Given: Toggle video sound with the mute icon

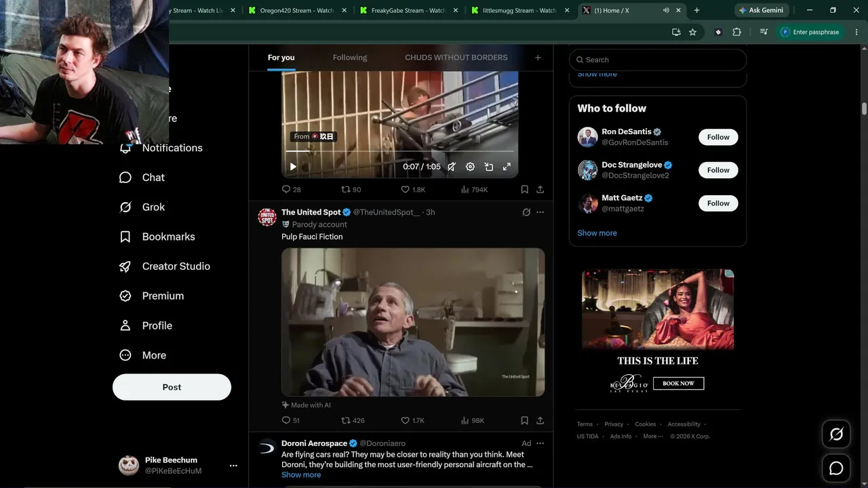Looking at the screenshot, I should click(452, 167).
